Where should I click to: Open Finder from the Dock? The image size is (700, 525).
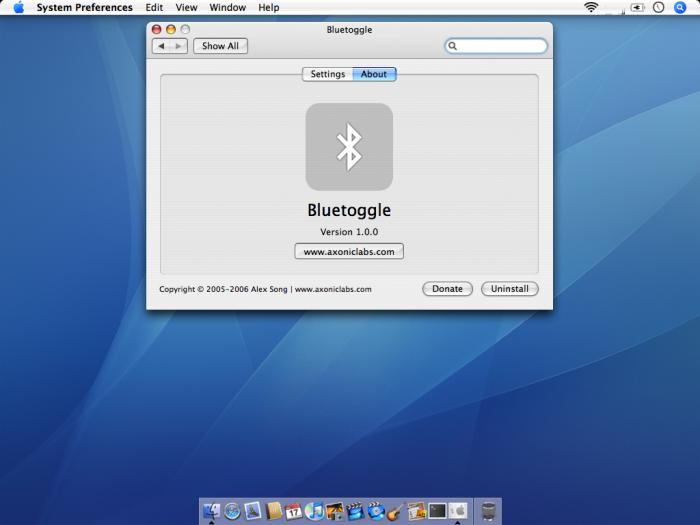tap(212, 511)
